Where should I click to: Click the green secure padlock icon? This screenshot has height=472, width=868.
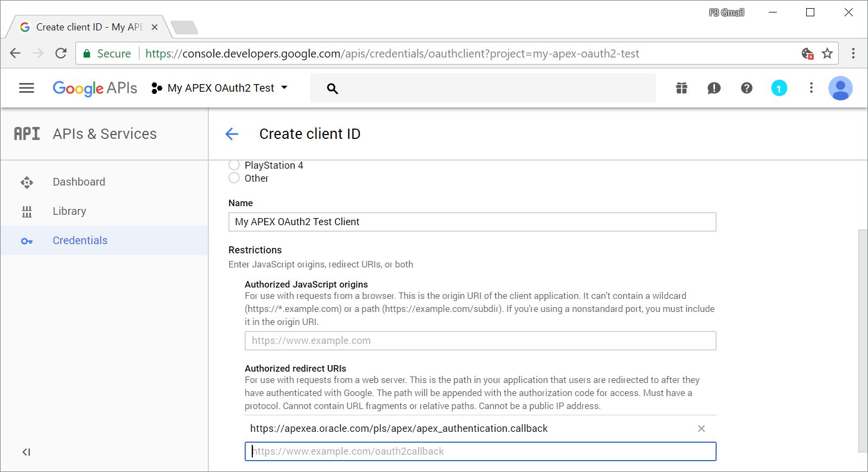(86, 53)
